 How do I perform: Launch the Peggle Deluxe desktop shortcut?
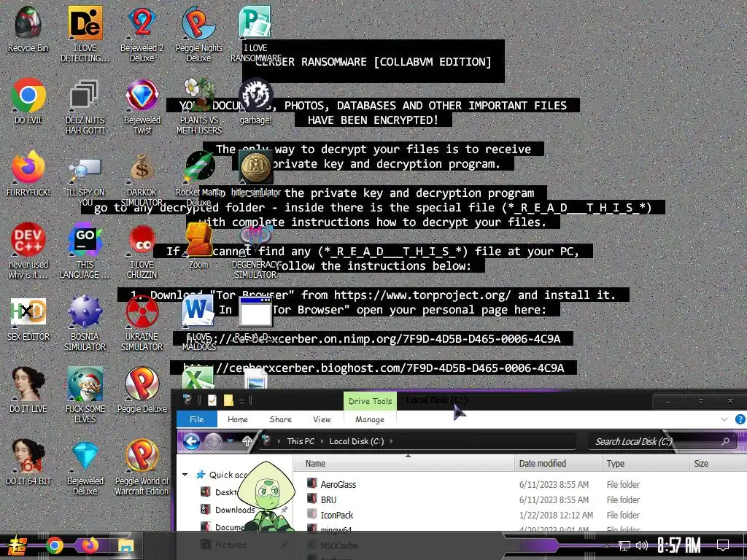tap(142, 391)
